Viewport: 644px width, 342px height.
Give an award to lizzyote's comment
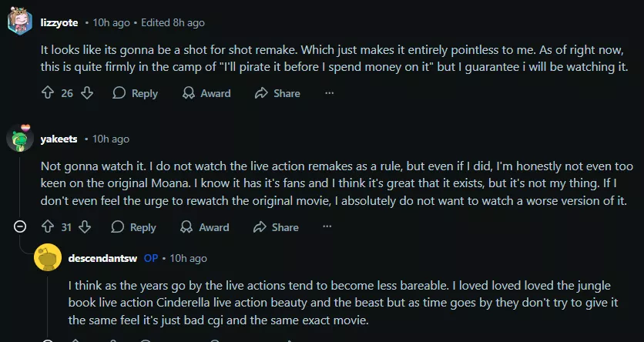[206, 93]
